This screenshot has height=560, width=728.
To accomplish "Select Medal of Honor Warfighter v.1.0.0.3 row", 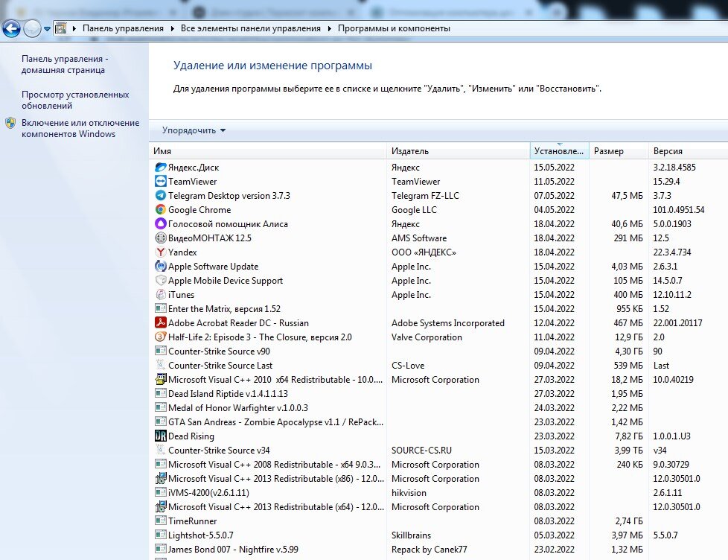I will coord(438,407).
